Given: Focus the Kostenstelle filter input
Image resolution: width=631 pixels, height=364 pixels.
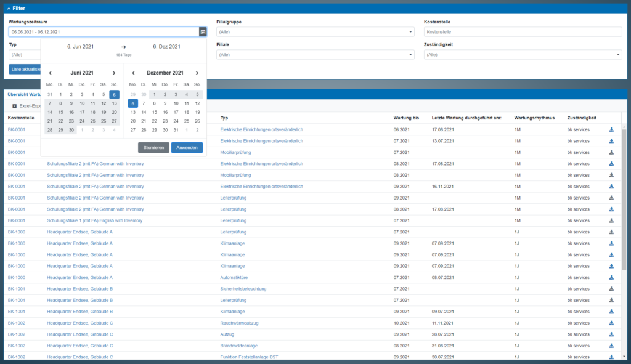Looking at the screenshot, I should pos(523,32).
